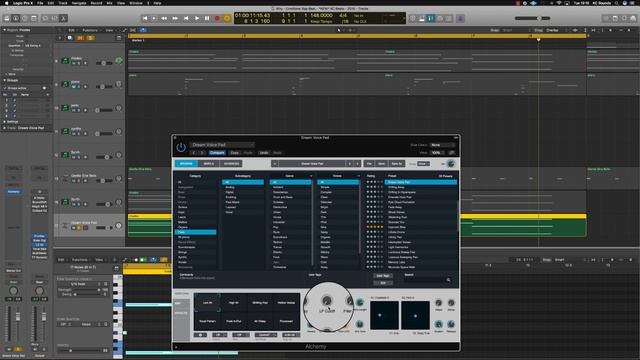Open Editors with the scissors icon
640x360 pixels.
(x=63, y=18)
